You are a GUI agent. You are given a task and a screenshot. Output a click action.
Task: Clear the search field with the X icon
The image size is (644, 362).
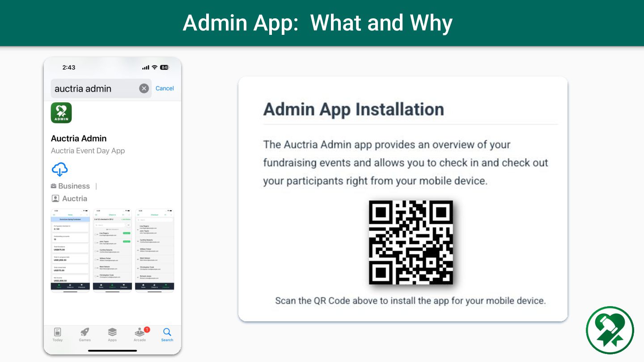(x=144, y=88)
